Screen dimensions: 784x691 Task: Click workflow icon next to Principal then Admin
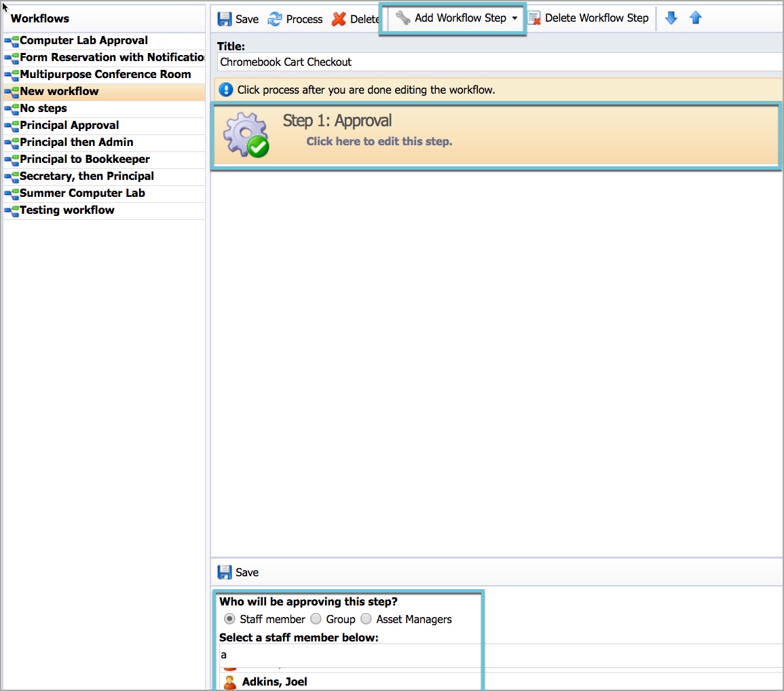point(12,143)
